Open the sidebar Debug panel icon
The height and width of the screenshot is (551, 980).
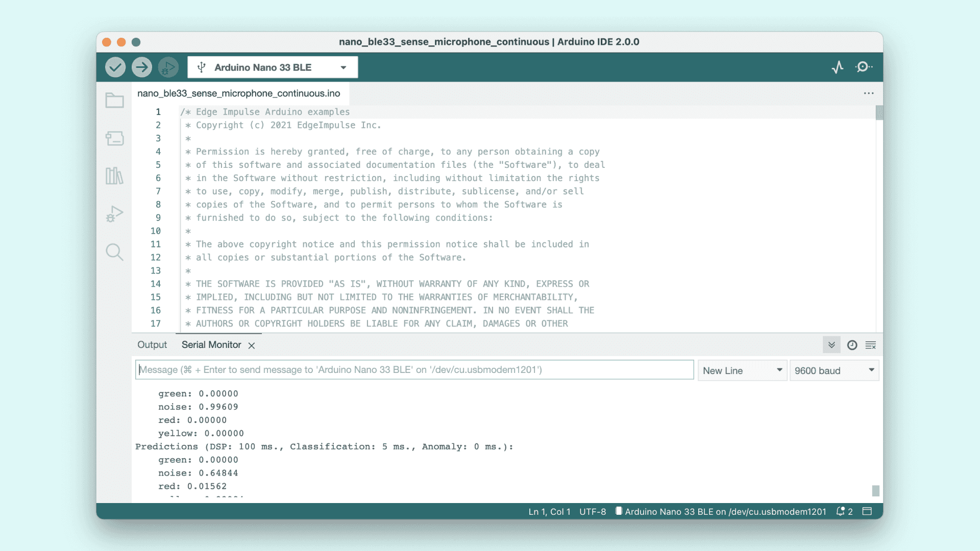tap(114, 214)
